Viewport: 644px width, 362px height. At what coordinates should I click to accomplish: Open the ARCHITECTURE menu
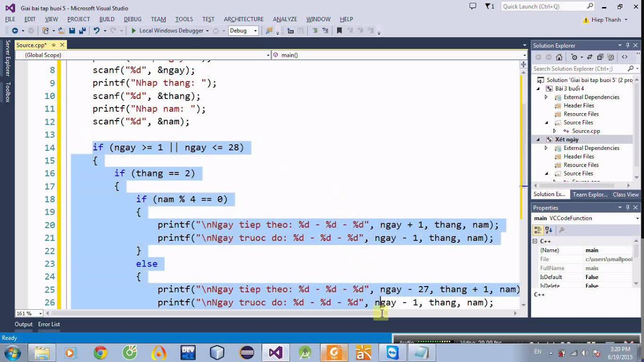(244, 19)
